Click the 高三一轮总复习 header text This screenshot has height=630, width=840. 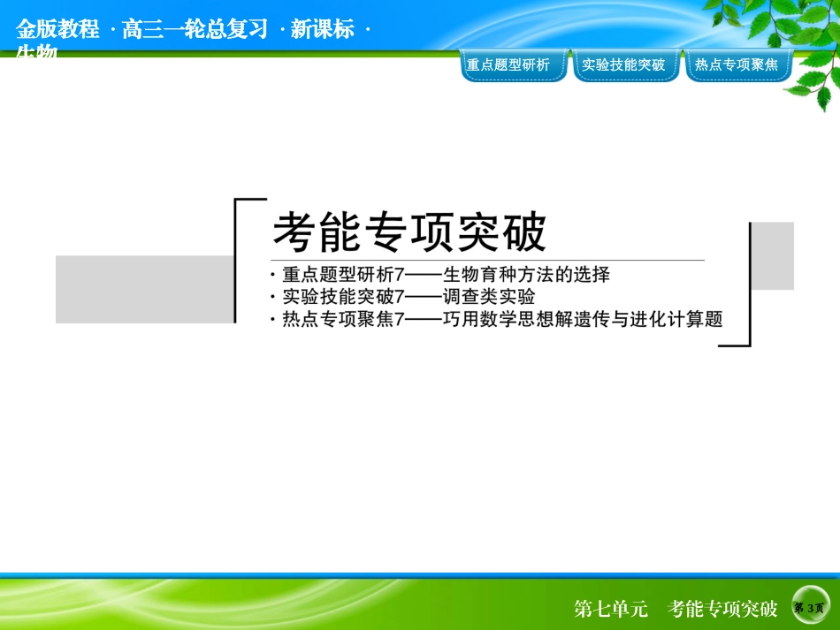coord(195,29)
